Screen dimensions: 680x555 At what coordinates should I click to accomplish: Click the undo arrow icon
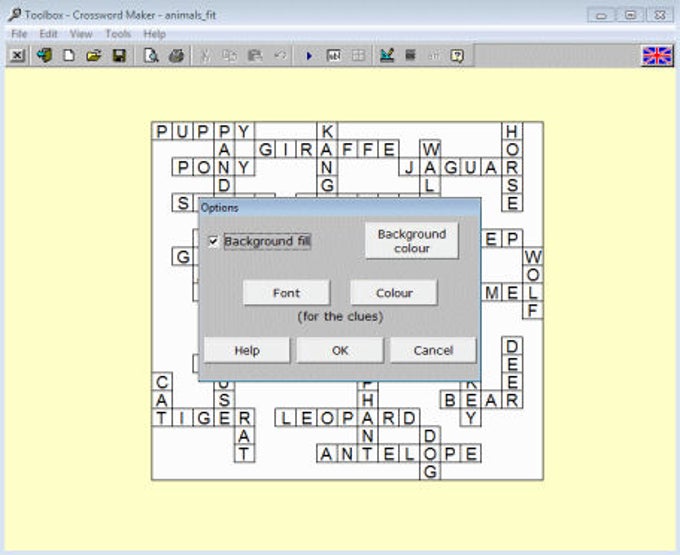click(x=281, y=56)
